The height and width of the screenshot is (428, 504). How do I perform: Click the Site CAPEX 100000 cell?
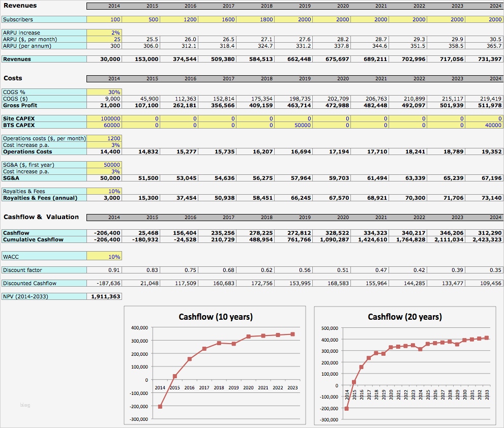(104, 118)
